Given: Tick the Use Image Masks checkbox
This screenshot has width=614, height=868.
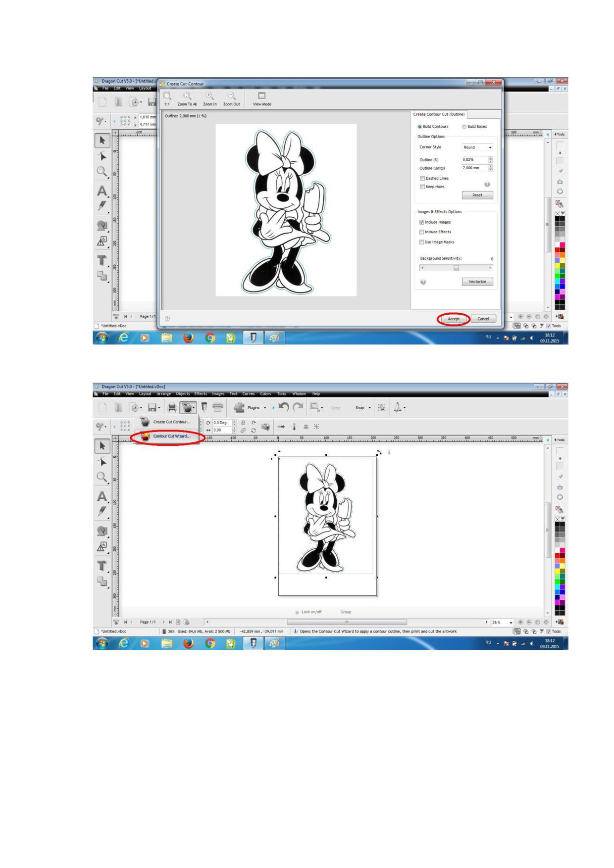Looking at the screenshot, I should (422, 242).
